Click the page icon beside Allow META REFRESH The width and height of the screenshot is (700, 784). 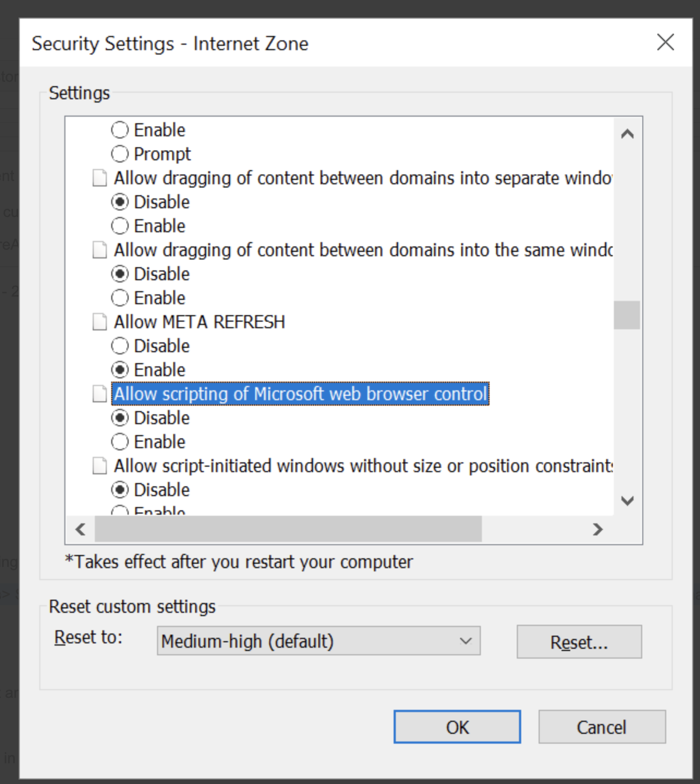coord(99,322)
